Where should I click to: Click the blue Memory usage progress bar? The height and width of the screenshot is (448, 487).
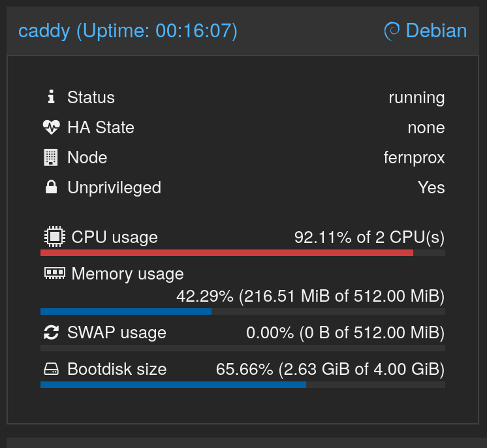click(126, 312)
